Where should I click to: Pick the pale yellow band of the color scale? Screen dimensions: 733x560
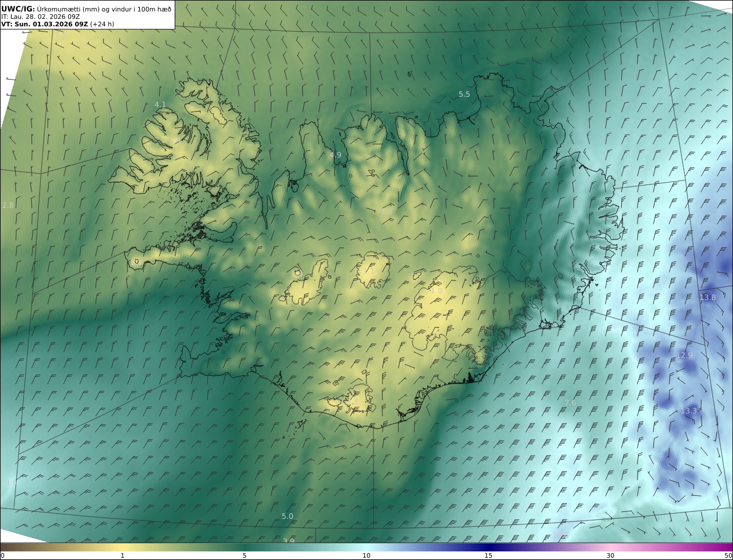pyautogui.click(x=123, y=547)
